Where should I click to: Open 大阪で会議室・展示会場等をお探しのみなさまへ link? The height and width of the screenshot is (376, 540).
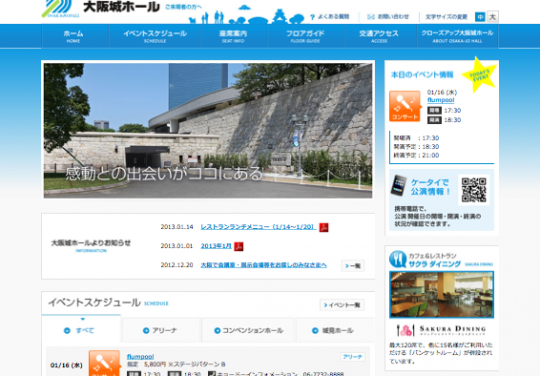pos(263,265)
